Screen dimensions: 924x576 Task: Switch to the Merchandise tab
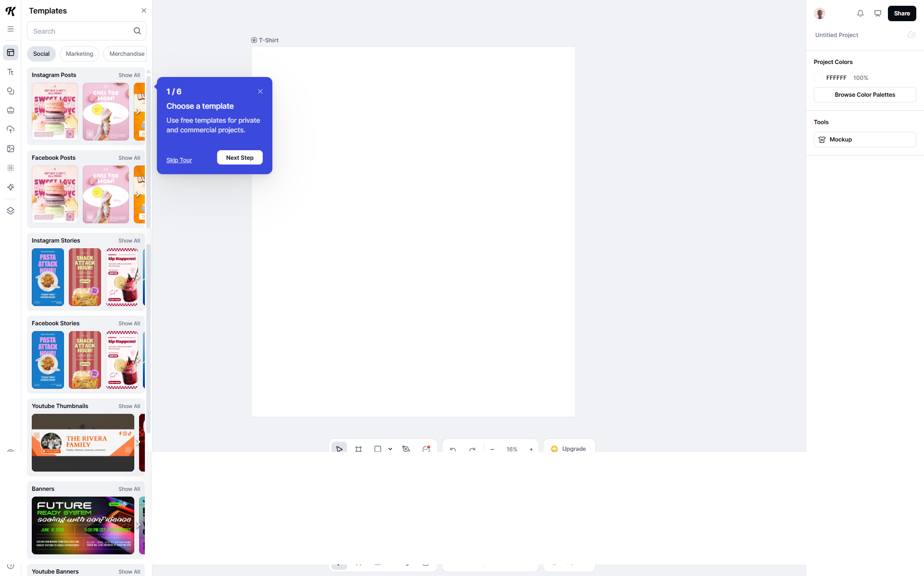pyautogui.click(x=127, y=54)
